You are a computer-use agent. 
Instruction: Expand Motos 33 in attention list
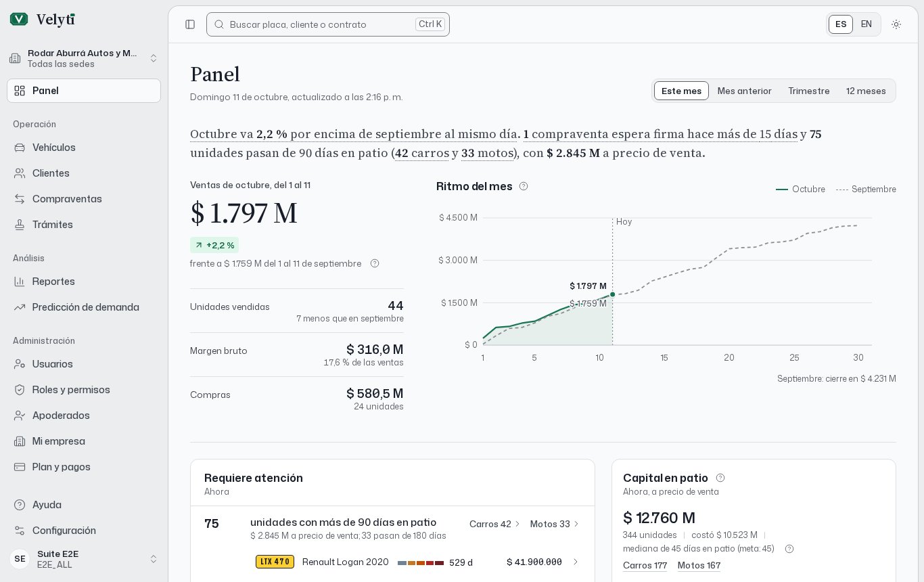pos(555,524)
